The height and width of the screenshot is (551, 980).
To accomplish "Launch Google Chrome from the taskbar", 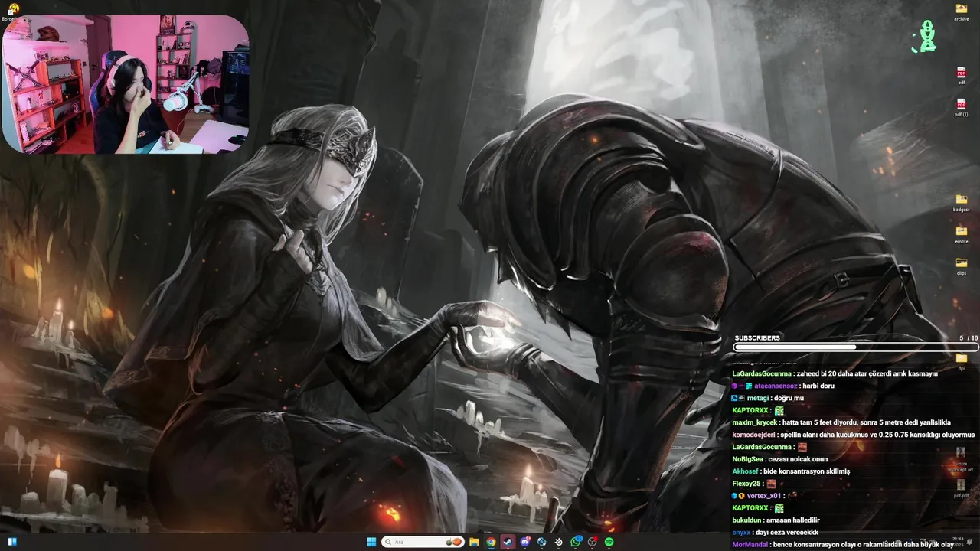I will tap(491, 542).
